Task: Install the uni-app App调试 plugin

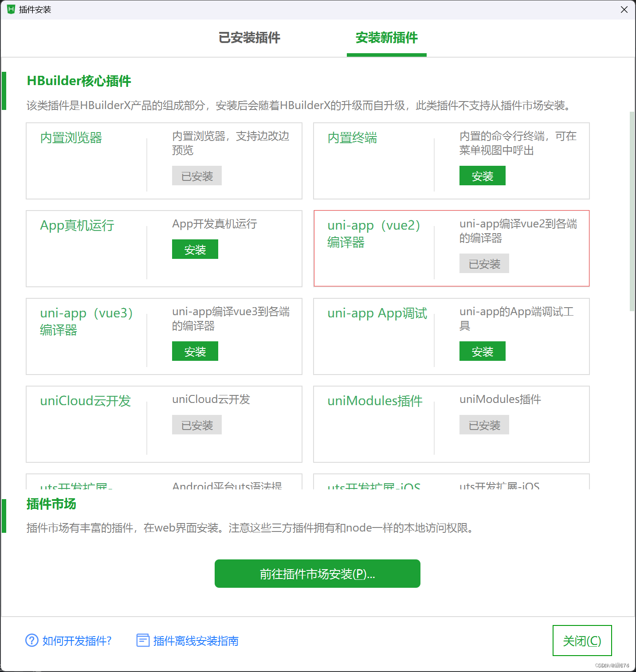Action: (x=483, y=352)
